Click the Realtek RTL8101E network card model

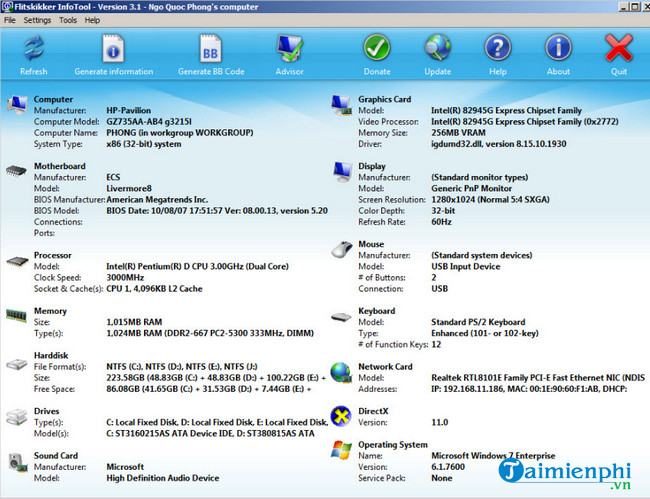point(538,378)
